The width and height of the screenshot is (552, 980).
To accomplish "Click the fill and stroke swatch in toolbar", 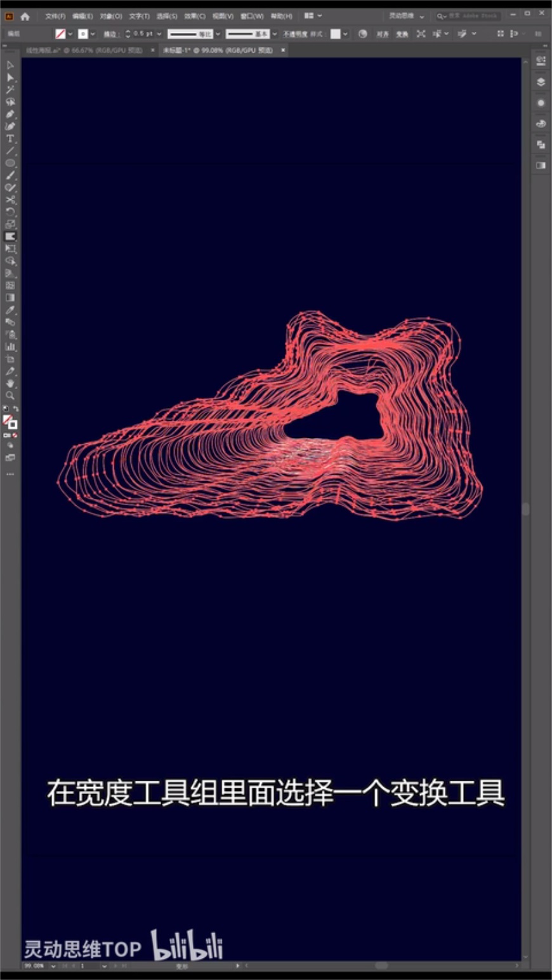I will [10, 421].
